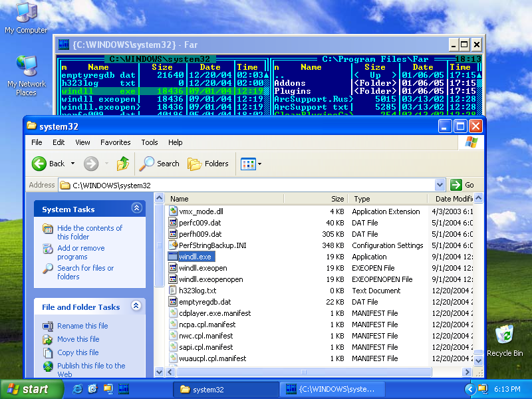Open the Favorites menu

115,142
